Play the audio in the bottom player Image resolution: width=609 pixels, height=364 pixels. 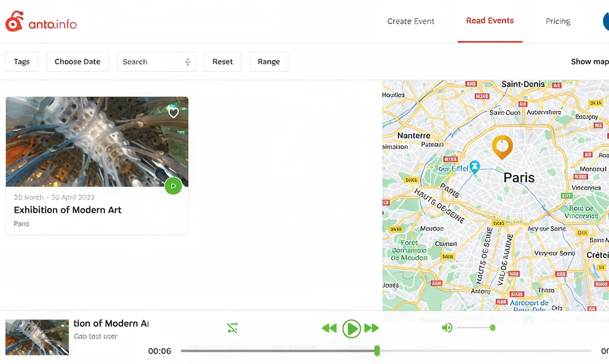coord(351,328)
